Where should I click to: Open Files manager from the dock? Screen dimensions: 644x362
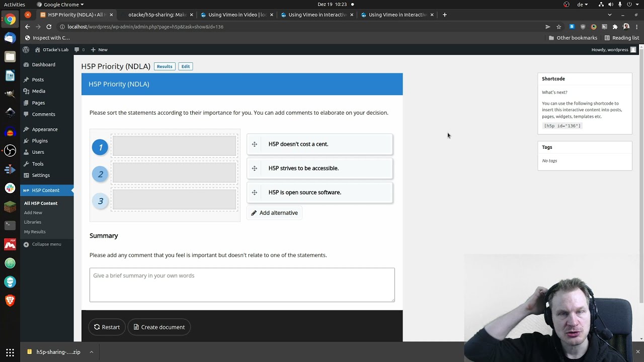pos(10,57)
